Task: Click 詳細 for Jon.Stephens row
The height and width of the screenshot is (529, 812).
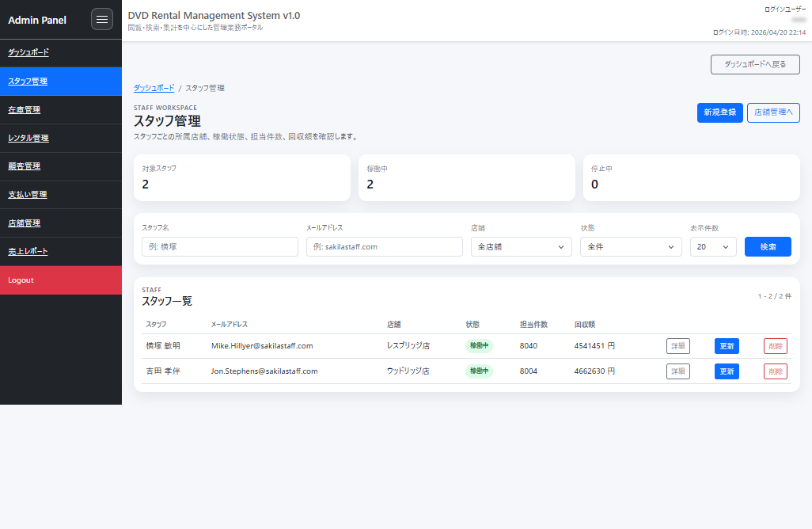Action: click(x=678, y=371)
